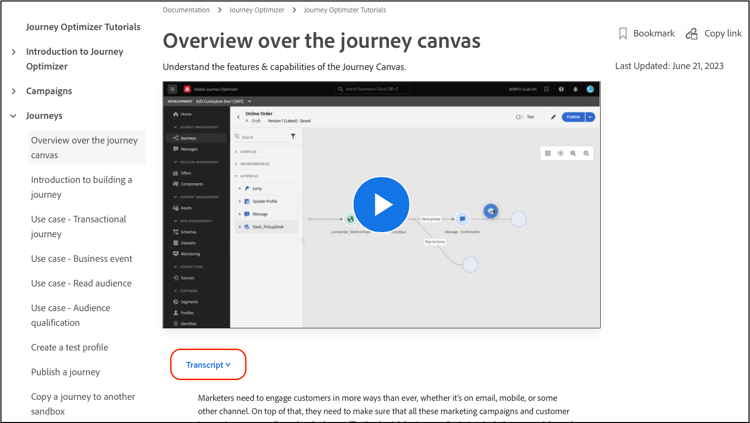Click the zoom out icon in canvas toolbar
This screenshot has height=423, width=750.
click(586, 153)
